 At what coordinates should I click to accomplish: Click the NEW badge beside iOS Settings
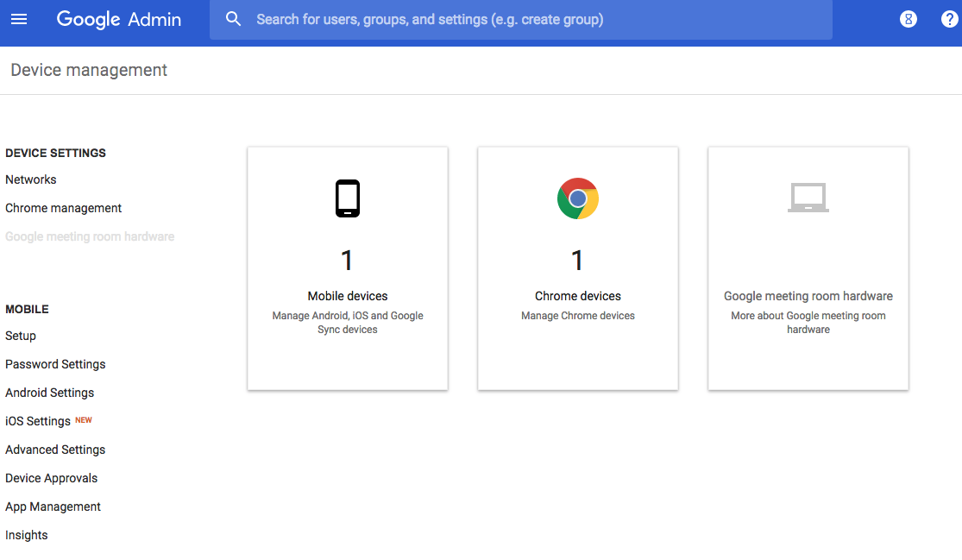click(84, 420)
